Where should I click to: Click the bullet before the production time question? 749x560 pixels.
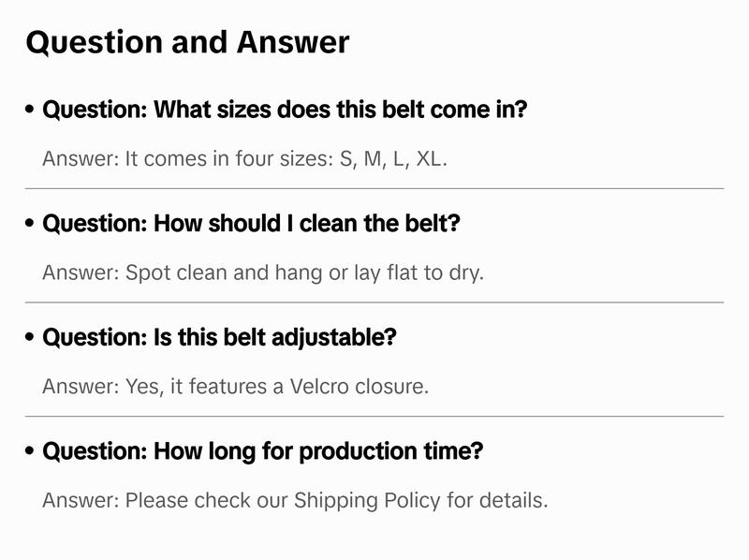(x=31, y=452)
